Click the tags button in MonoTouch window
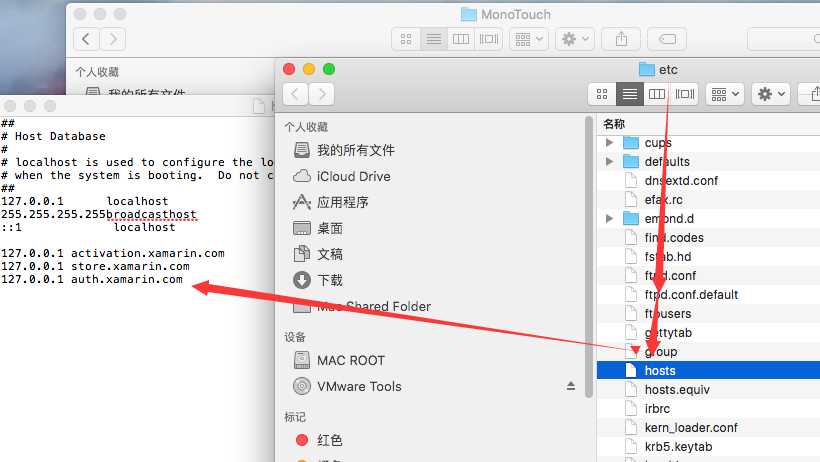The height and width of the screenshot is (462, 820). pyautogui.click(x=667, y=39)
